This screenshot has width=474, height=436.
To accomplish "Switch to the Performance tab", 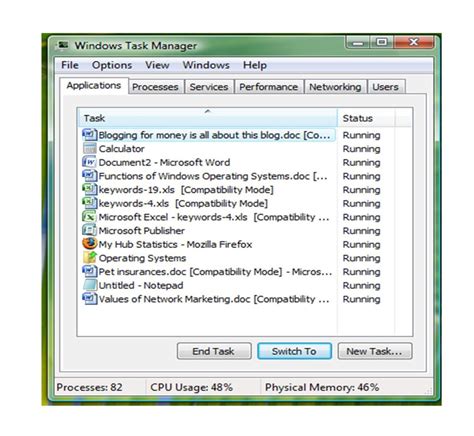I will (269, 87).
